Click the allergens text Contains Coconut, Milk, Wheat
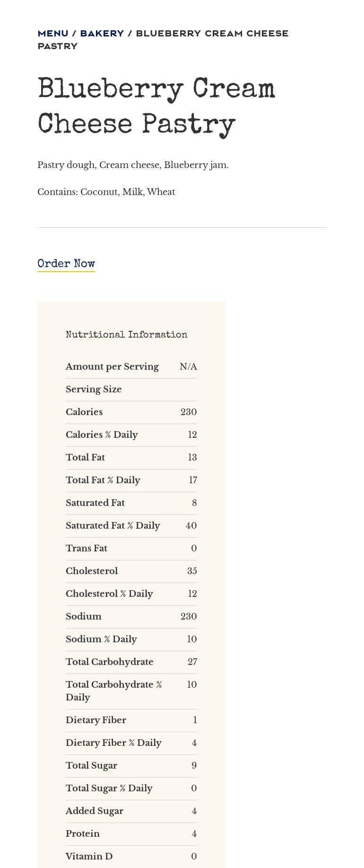The image size is (364, 868). tap(106, 192)
